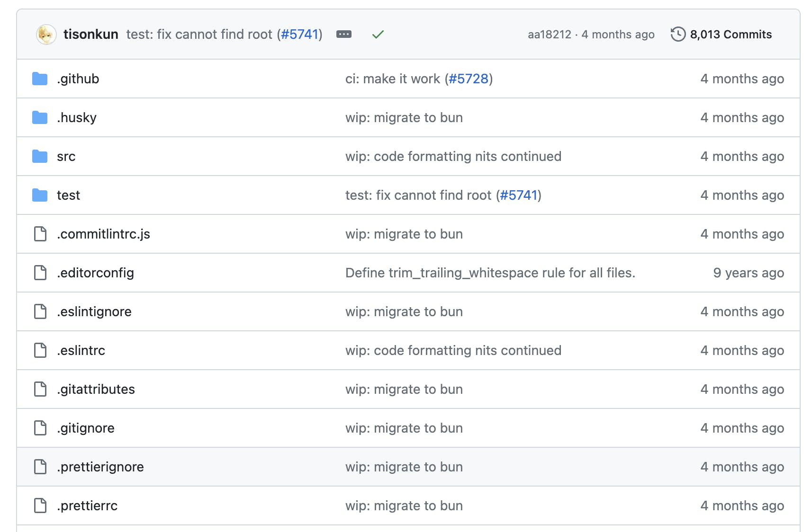This screenshot has height=532, width=812.
Task: Open the .editorconfig file
Action: (95, 273)
